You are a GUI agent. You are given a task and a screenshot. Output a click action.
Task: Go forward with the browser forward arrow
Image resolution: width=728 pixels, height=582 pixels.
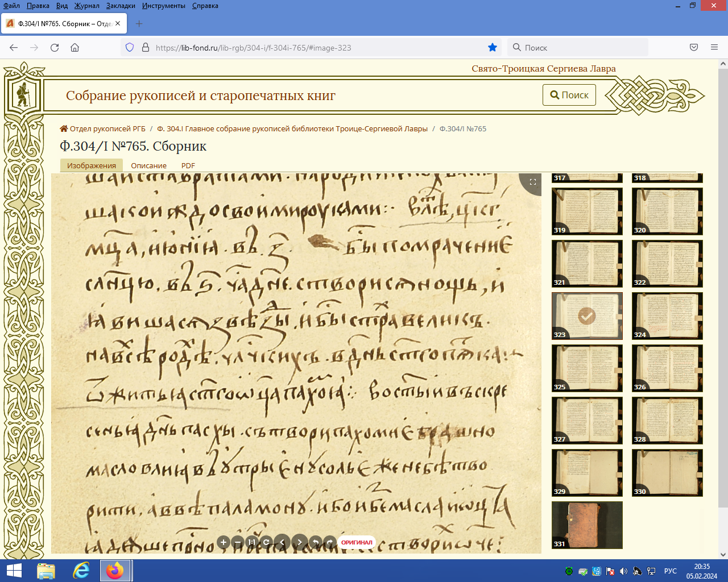[x=34, y=48]
